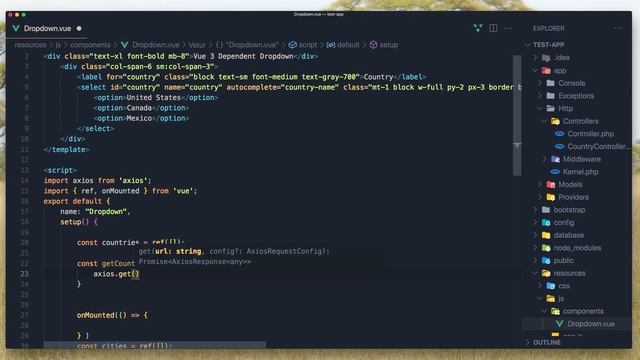Collapse the TEST-APP project section
The height and width of the screenshot is (360, 640).
coord(527,44)
